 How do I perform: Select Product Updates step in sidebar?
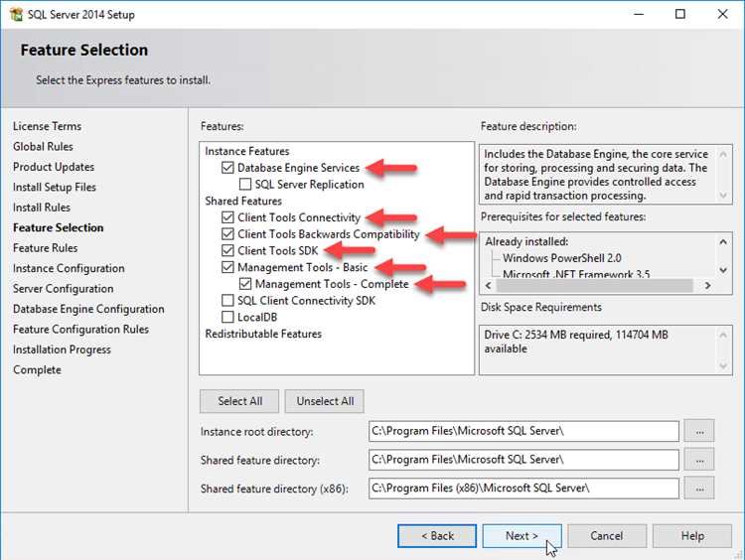click(54, 167)
